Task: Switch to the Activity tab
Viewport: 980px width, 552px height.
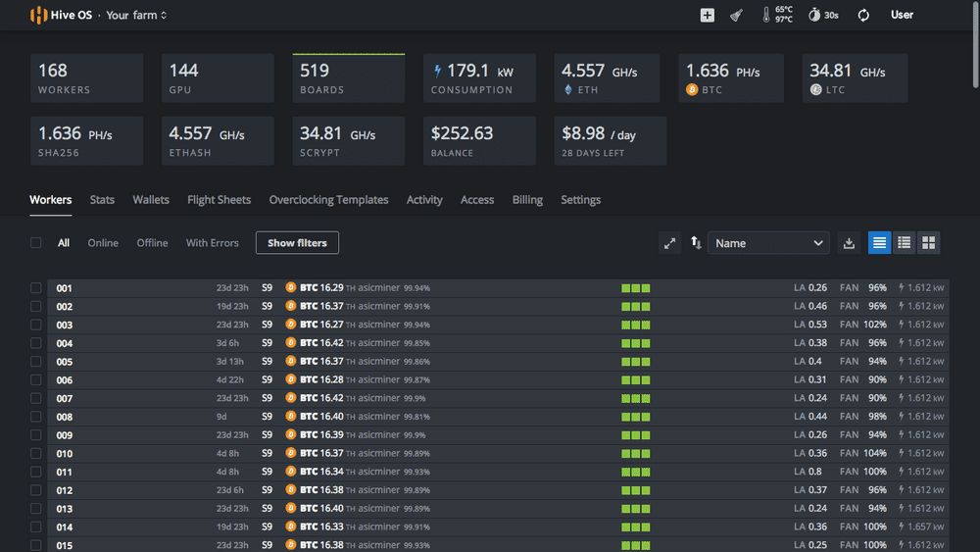Action: [x=424, y=200]
